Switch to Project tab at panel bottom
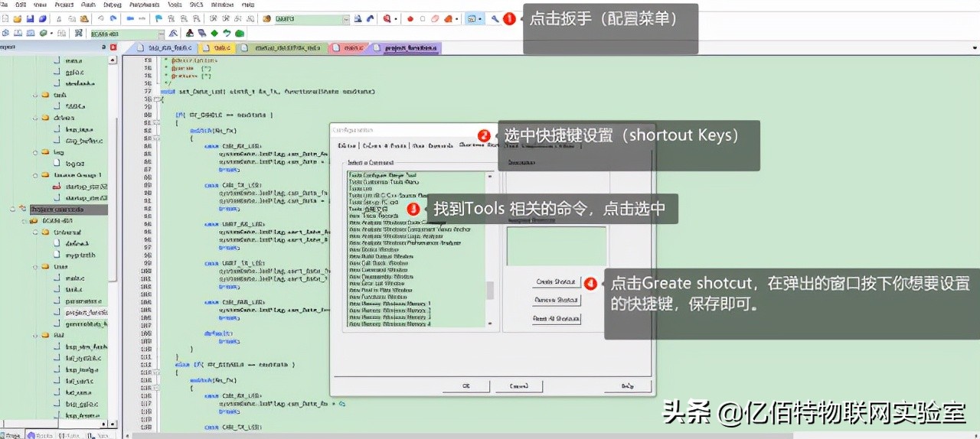The width and height of the screenshot is (980, 439). tap(11, 434)
